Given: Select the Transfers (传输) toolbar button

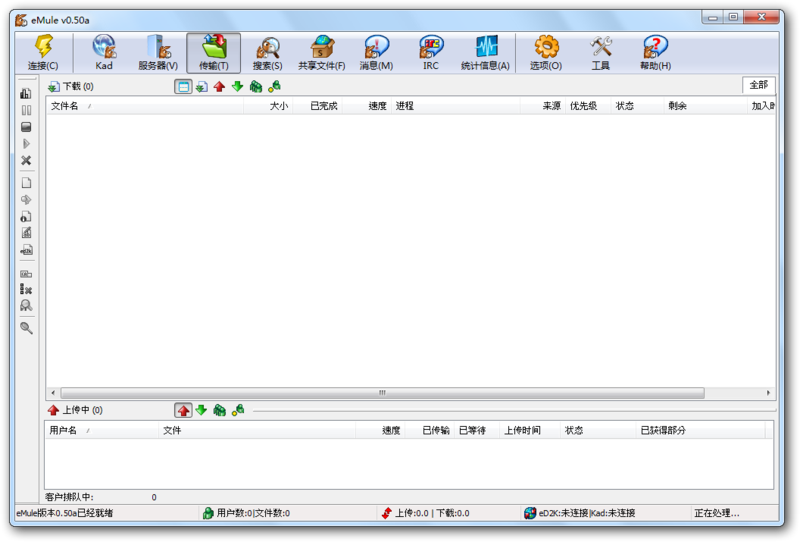Looking at the screenshot, I should coord(213,53).
